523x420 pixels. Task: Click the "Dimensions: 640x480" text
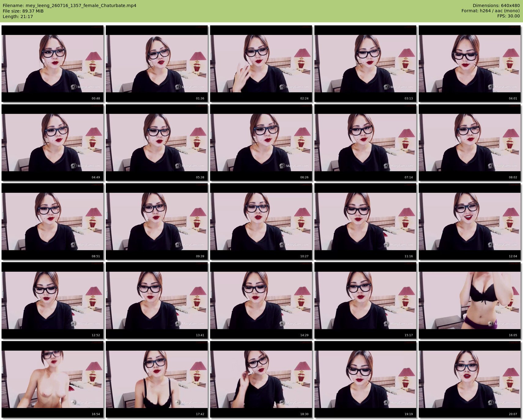coord(496,6)
